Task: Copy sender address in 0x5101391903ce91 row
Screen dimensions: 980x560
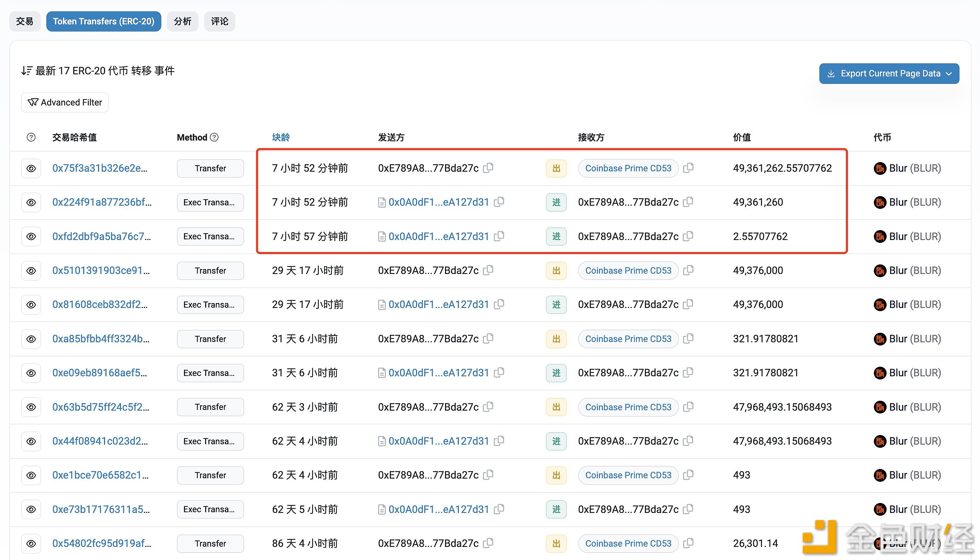Action: 488,270
